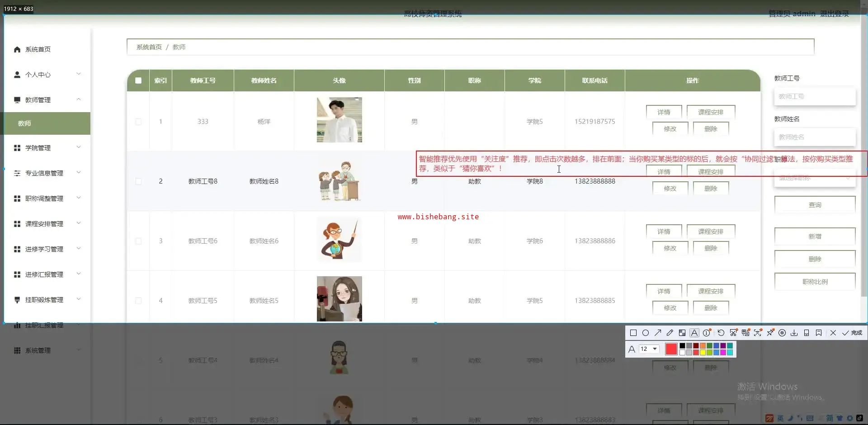
Task: Pin the screenshot to the screen
Action: 770,333
